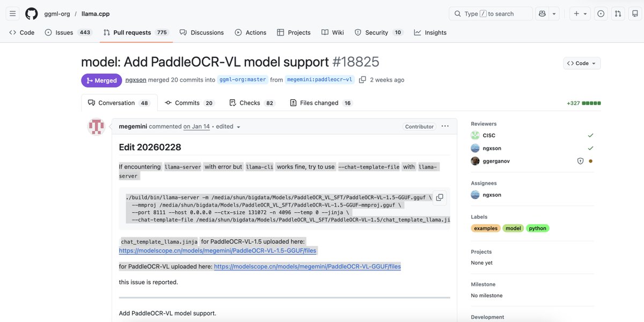Screen dimensions: 644x322
Task: Filter by the python label
Action: click(x=537, y=228)
